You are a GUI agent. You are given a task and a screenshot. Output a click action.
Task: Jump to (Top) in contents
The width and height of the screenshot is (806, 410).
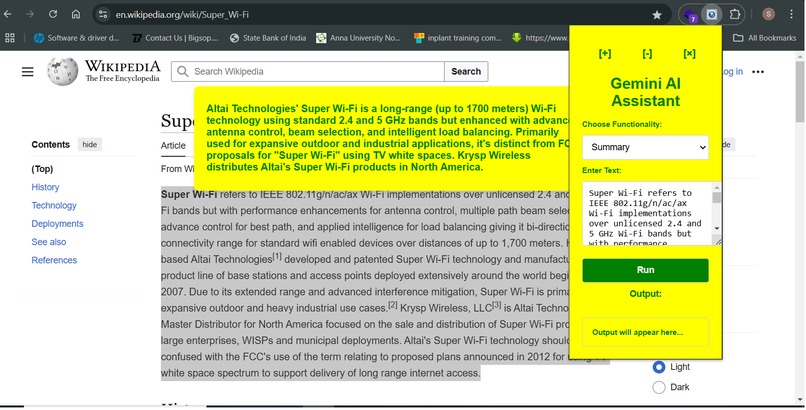pyautogui.click(x=42, y=169)
